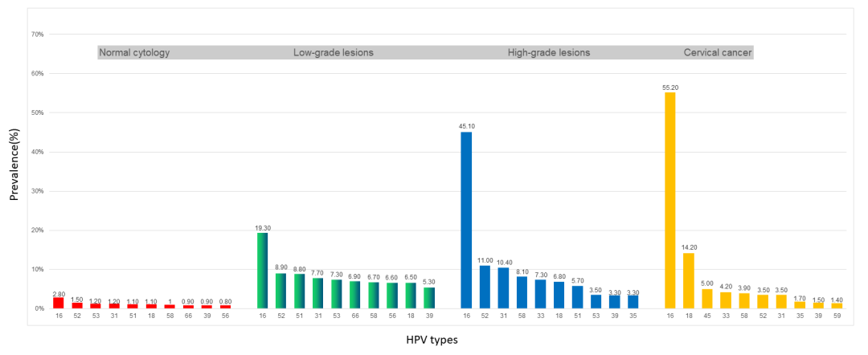Viewport: 868px width, 355px height.
Task: Select the 19.30 data label
Action: [x=262, y=227]
